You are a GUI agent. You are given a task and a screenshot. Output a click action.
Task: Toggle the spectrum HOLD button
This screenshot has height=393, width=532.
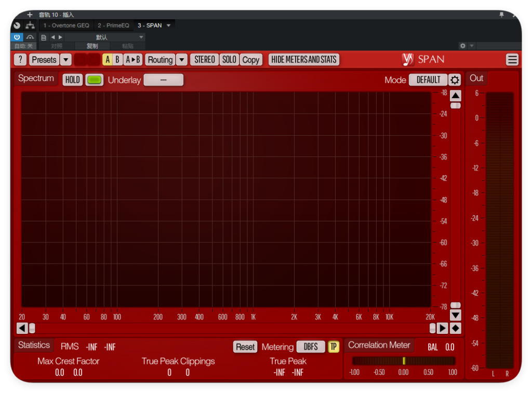(73, 80)
